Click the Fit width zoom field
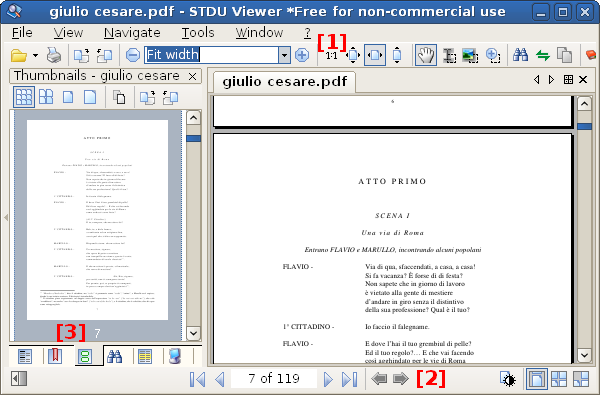The image size is (600, 395). (x=212, y=55)
